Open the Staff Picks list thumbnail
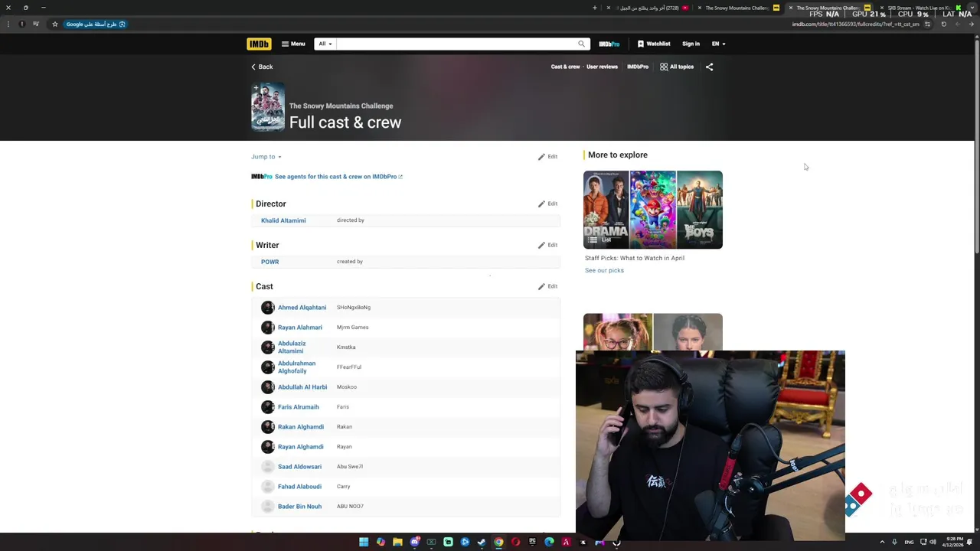Image resolution: width=980 pixels, height=551 pixels. (653, 210)
